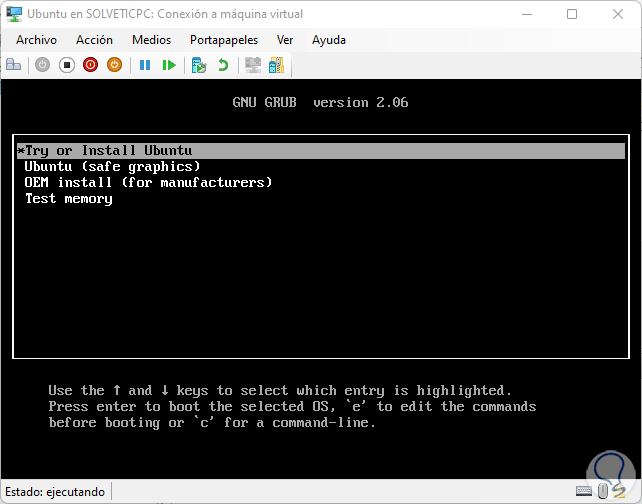Click the Hyper-V window title icon
Viewport: 642px width, 504px height.
[x=14, y=14]
